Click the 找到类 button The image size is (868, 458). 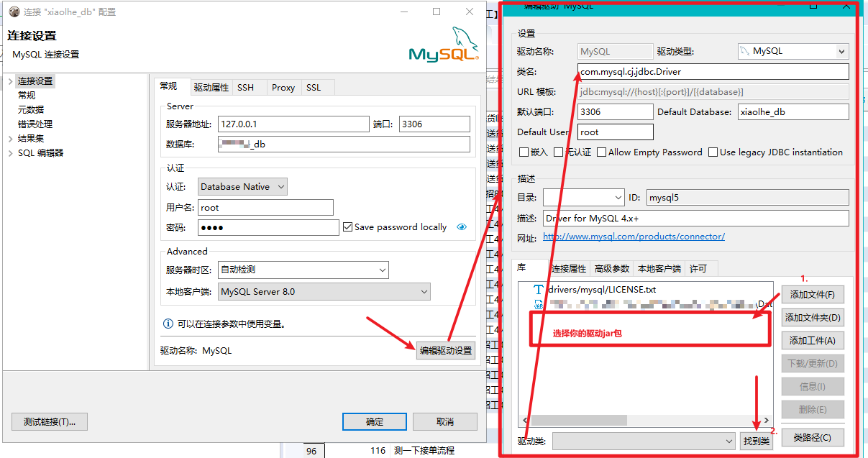coord(757,441)
